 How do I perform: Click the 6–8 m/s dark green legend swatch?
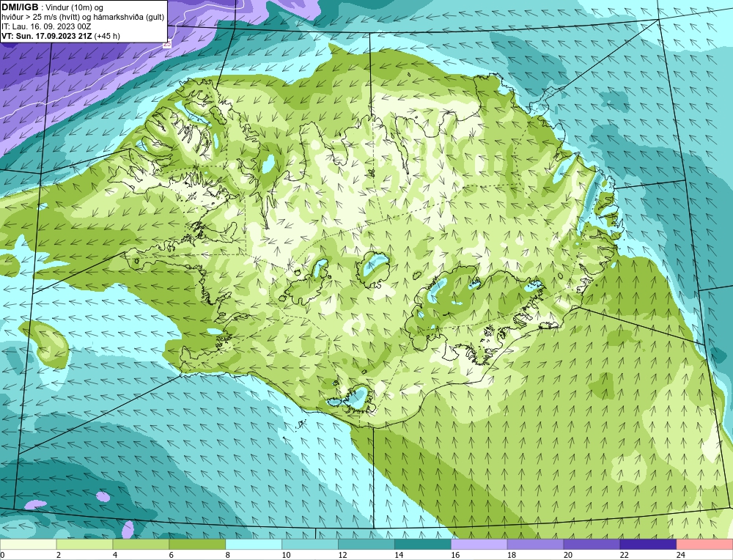coord(197,545)
